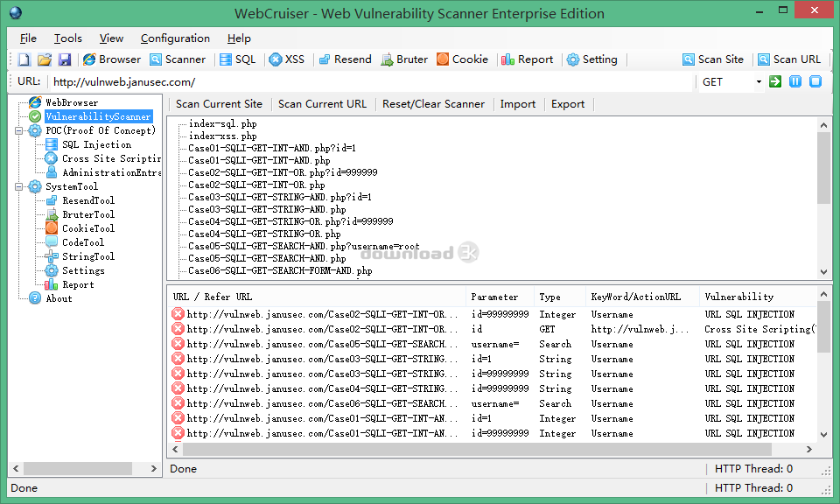840x504 pixels.
Task: Click the blue Stop scan icon
Action: [x=815, y=81]
